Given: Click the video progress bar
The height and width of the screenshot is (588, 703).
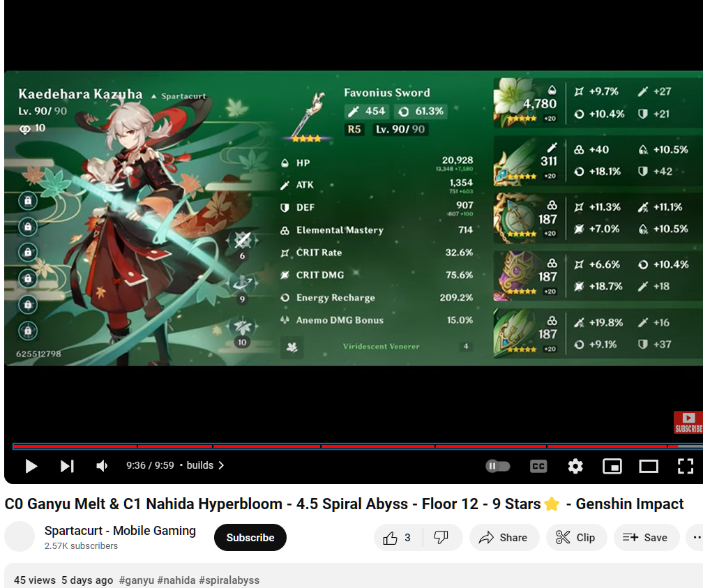Looking at the screenshot, I should [x=358, y=446].
